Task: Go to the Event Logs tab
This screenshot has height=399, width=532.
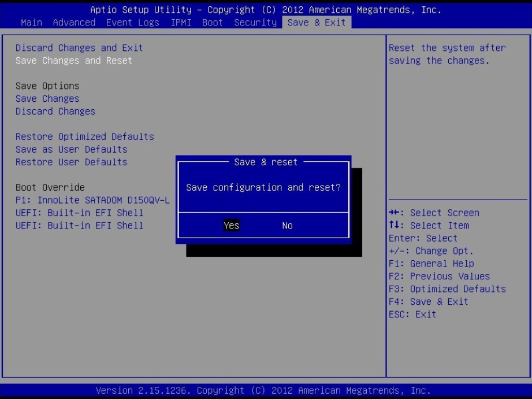Action: click(133, 23)
